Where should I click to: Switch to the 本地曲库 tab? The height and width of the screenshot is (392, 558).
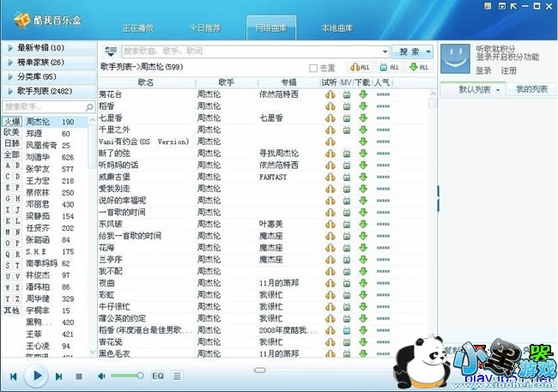tap(337, 28)
